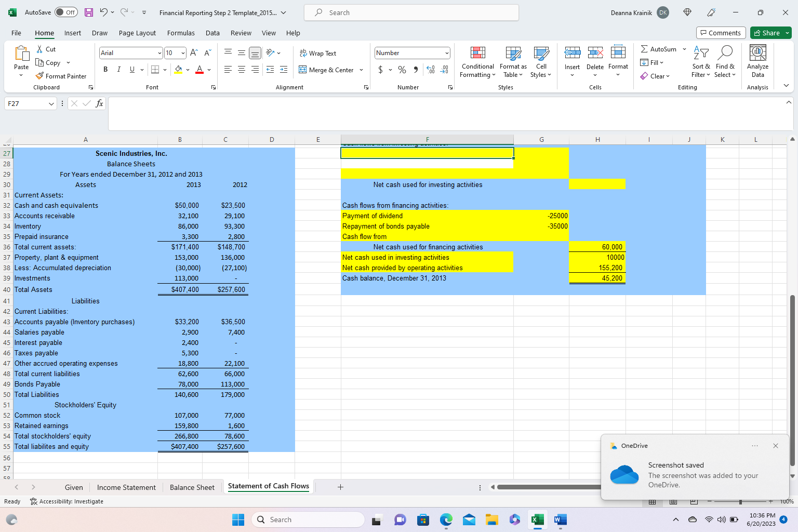Screen dimensions: 798x532
Task: Click Decrease Decimal icon
Action: [x=444, y=70]
